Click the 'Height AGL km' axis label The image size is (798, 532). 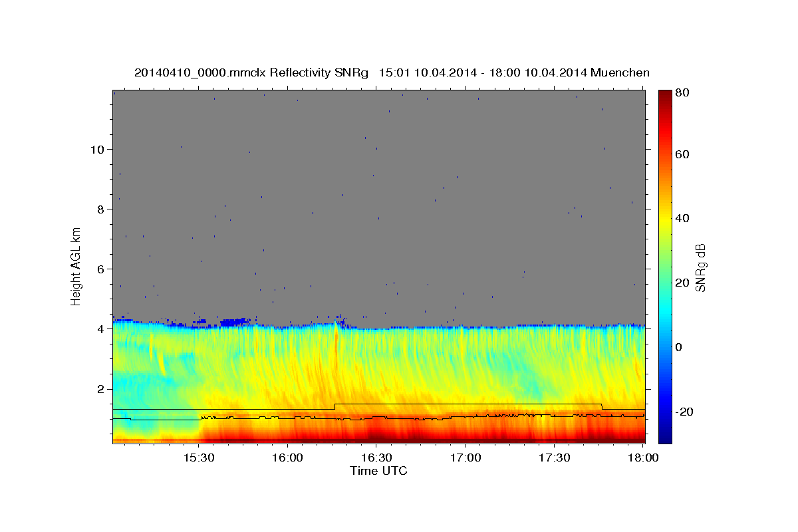tap(76, 266)
